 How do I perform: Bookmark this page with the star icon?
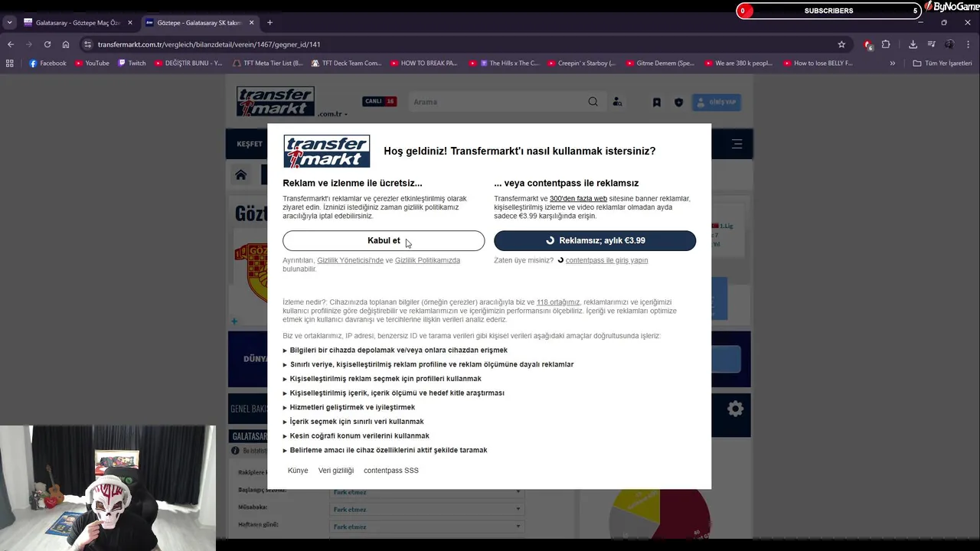(x=841, y=44)
